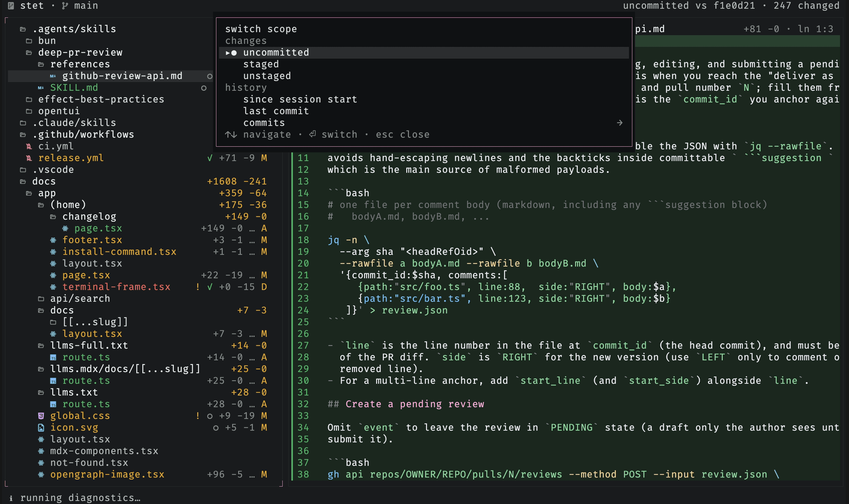Click the React icon beside mdx-components.tsx
This screenshot has width=849, height=504.
41,451
